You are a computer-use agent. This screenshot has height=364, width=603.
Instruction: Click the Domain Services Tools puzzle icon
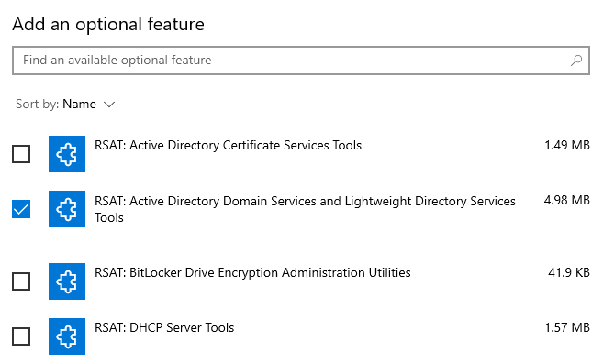[67, 209]
